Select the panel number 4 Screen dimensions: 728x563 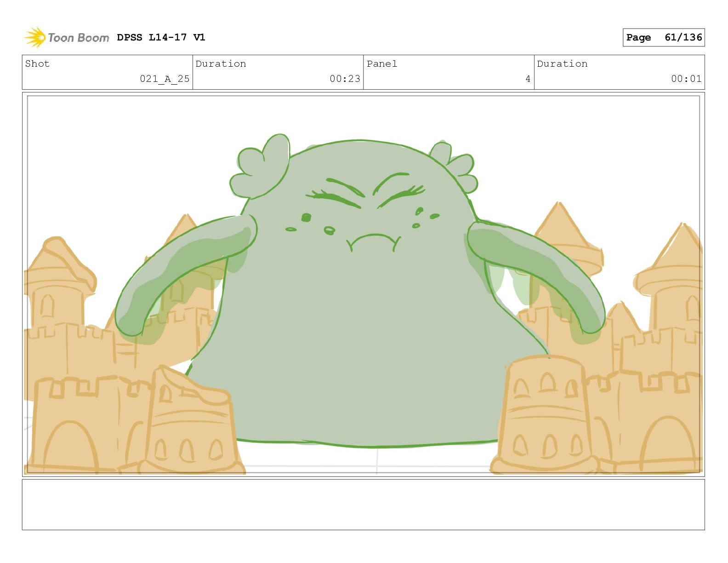pos(528,79)
